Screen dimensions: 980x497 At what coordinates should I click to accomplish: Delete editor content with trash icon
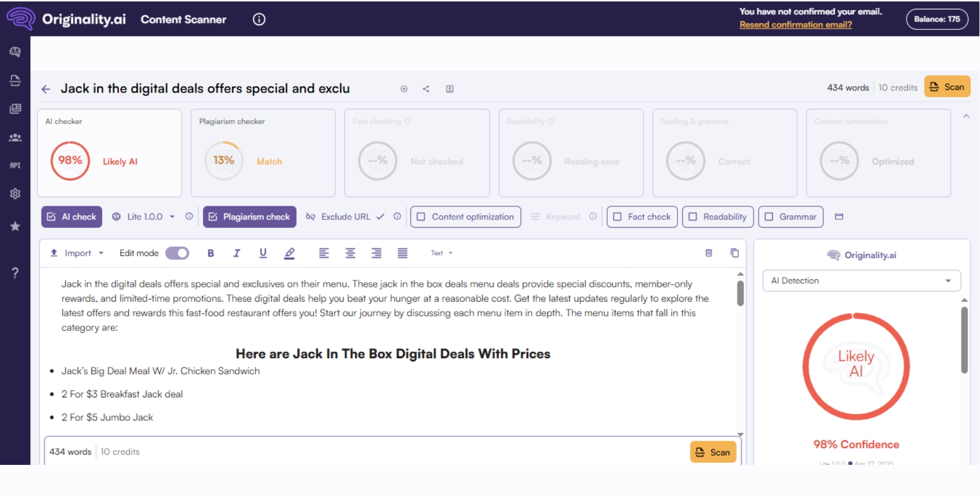point(708,253)
